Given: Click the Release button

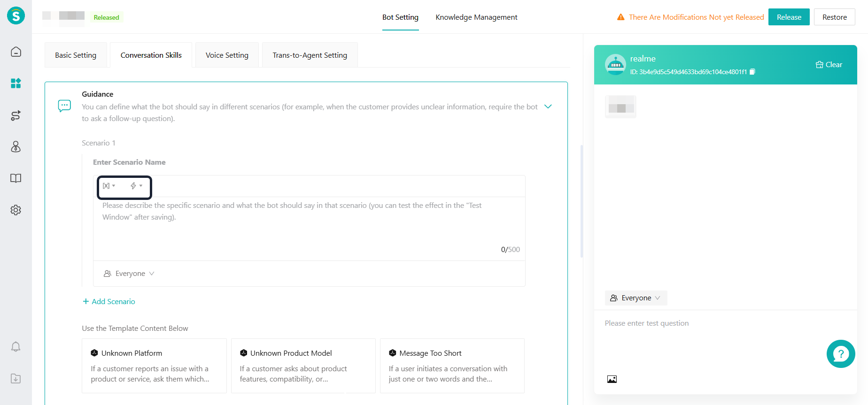Looking at the screenshot, I should tap(789, 17).
